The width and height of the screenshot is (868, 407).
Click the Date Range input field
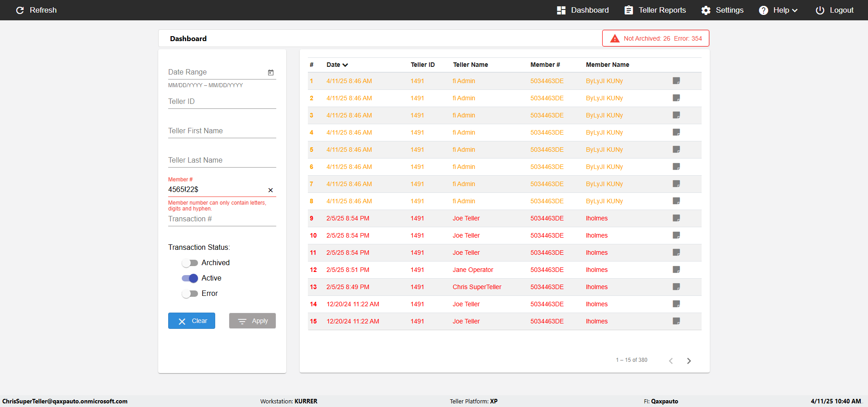[217, 72]
